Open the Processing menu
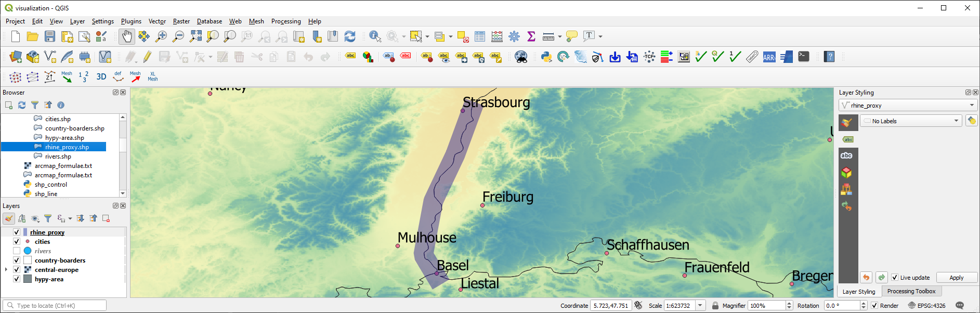Image resolution: width=980 pixels, height=313 pixels. 286,21
